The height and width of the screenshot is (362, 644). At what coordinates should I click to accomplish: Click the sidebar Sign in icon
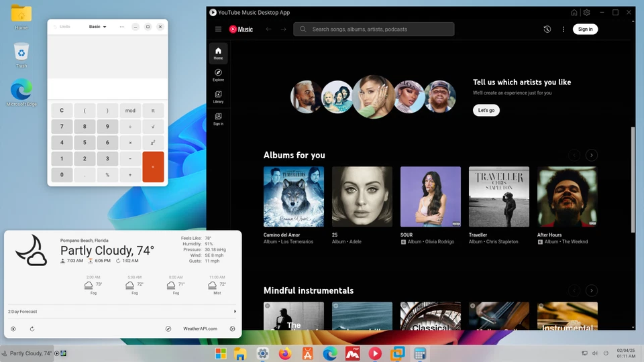click(218, 119)
